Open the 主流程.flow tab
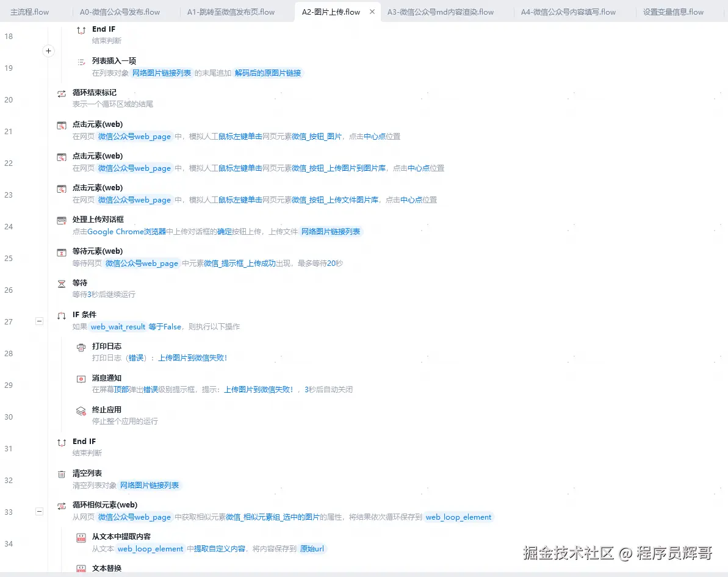Screen dimensions: 728x577 click(30, 12)
